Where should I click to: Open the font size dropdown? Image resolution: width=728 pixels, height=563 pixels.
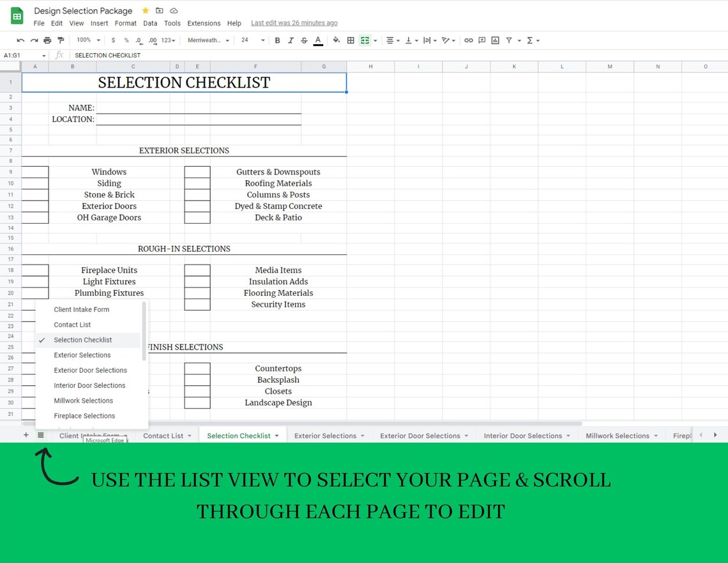tap(252, 40)
